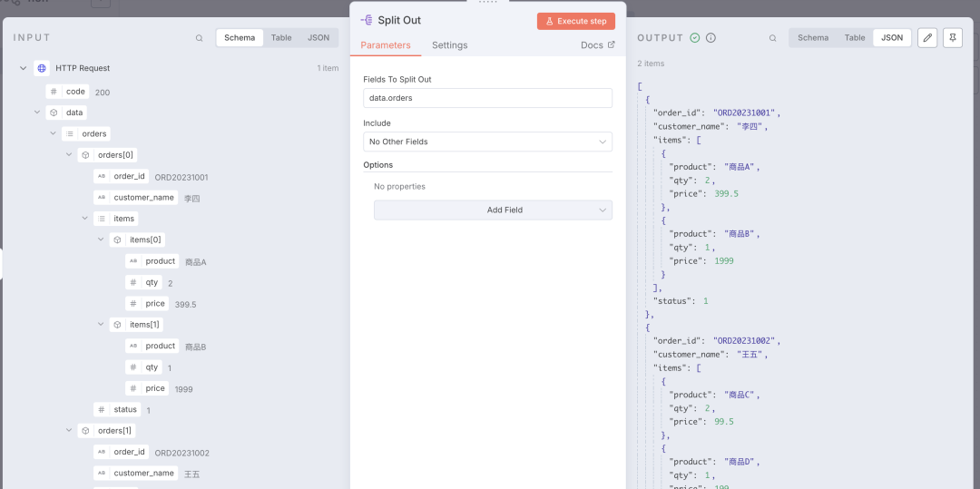Image resolution: width=980 pixels, height=489 pixels.
Task: Open search in the Input panel
Action: point(200,38)
